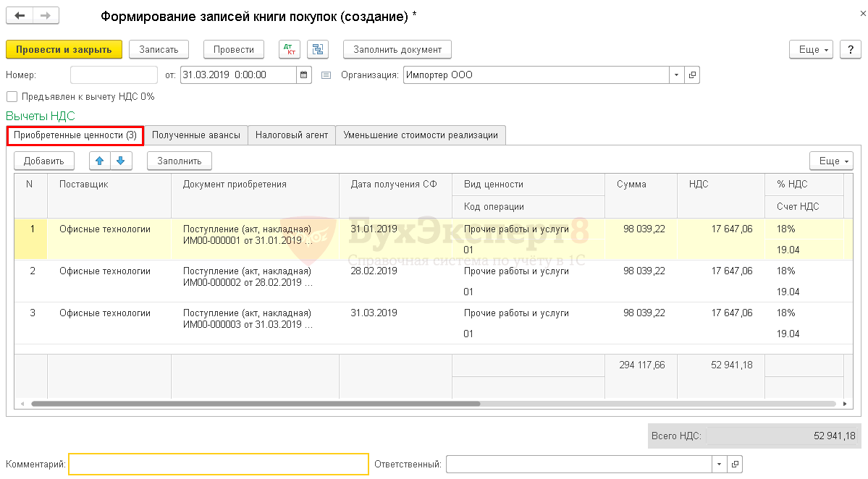Click into the Комментарий input field

pyautogui.click(x=219, y=464)
